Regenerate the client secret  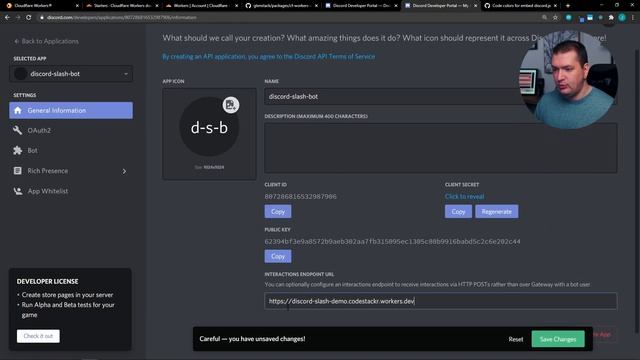pos(496,211)
